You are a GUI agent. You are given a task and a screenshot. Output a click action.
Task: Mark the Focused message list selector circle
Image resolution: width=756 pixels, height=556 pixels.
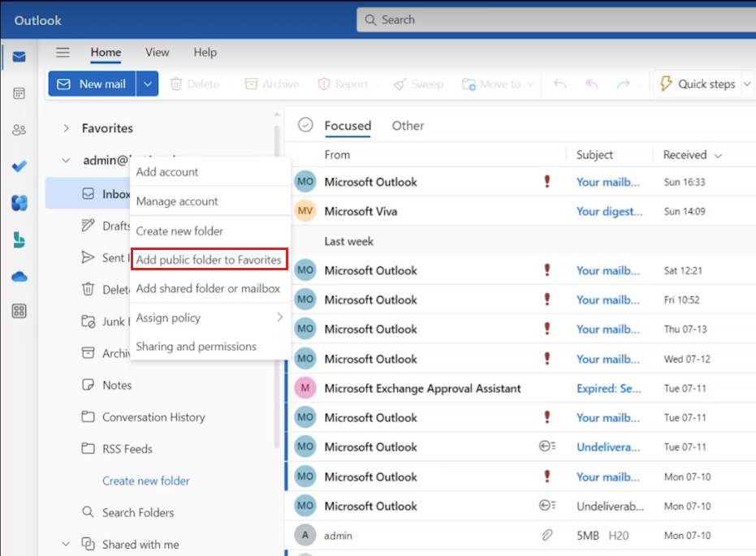pos(305,126)
